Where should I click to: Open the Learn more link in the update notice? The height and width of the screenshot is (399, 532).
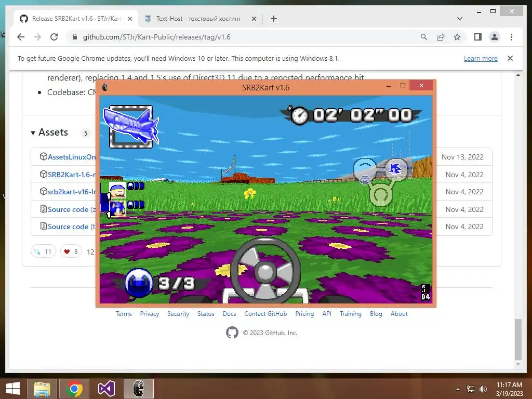tap(481, 58)
